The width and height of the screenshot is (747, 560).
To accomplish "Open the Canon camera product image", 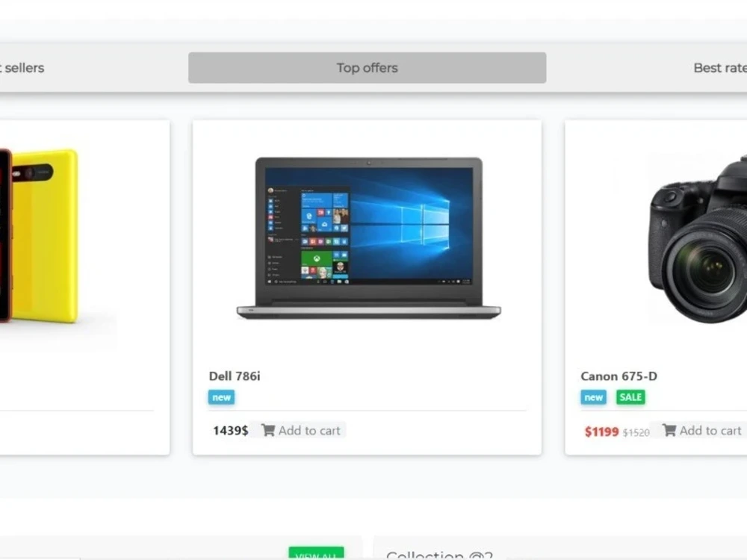I will pos(697,239).
